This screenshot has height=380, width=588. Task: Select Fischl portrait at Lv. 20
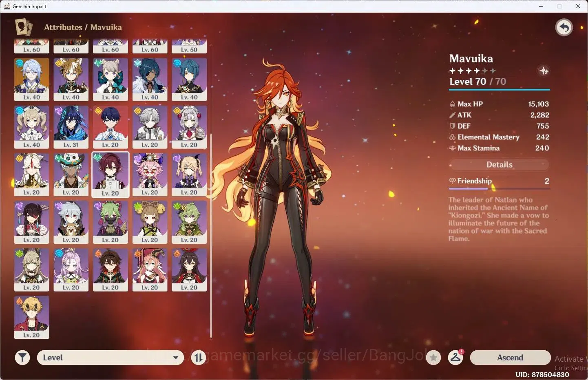(x=189, y=175)
